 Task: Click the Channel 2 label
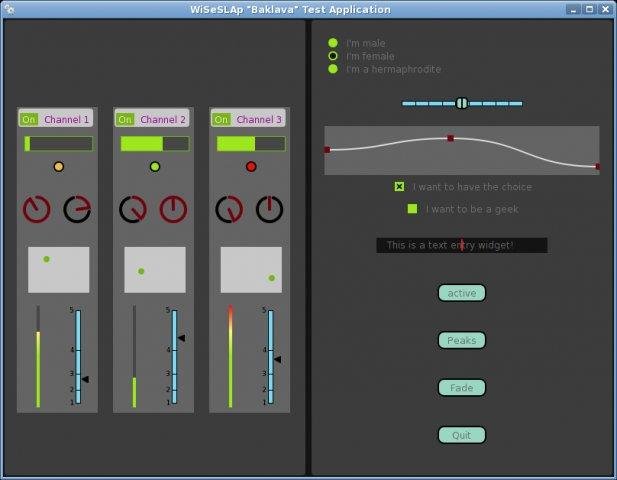(x=163, y=119)
